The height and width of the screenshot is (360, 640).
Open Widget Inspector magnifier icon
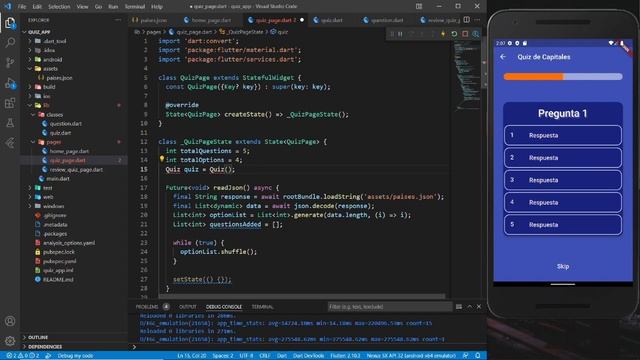click(476, 34)
